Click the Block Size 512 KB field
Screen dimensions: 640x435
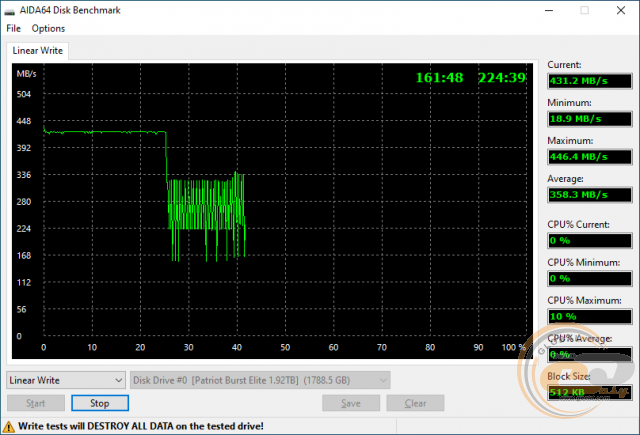pyautogui.click(x=590, y=392)
